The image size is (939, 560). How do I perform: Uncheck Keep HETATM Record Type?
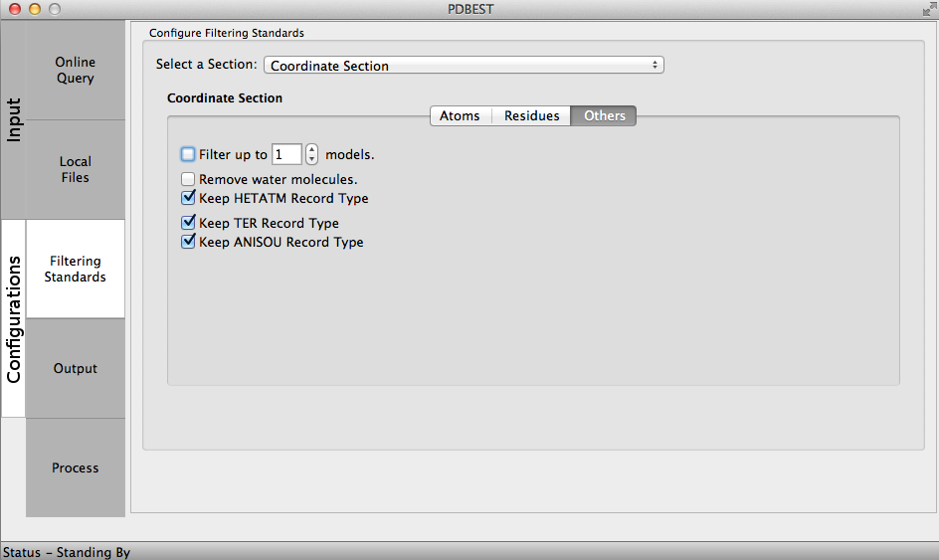188,198
